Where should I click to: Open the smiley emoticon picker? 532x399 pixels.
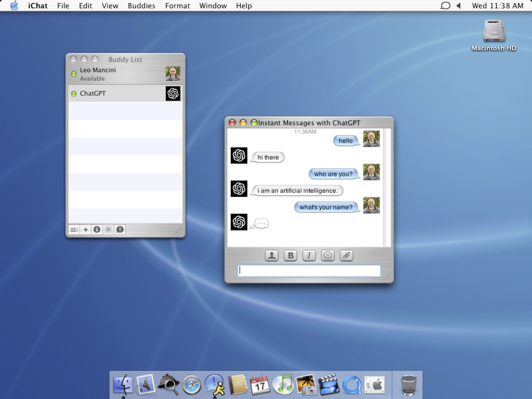pyautogui.click(x=328, y=255)
